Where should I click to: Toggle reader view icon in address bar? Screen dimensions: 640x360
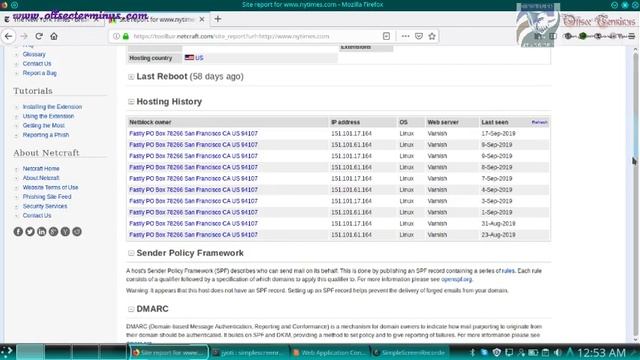(387, 36)
